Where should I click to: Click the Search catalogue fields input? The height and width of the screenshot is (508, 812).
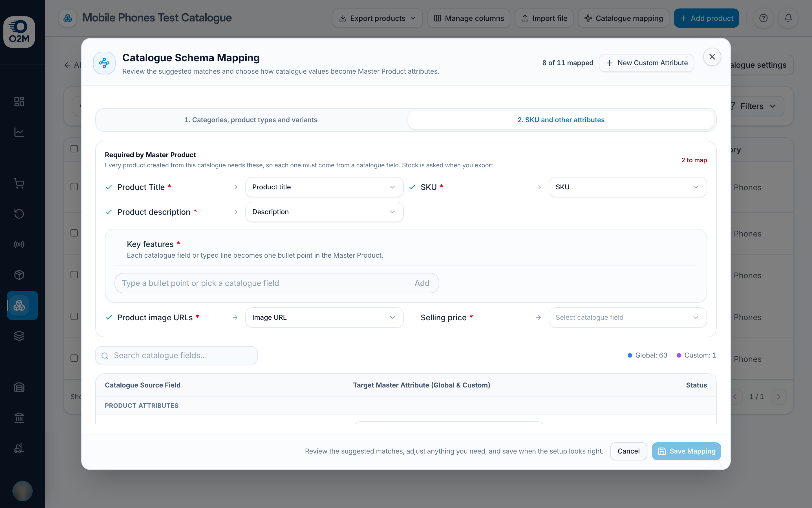[x=176, y=356]
